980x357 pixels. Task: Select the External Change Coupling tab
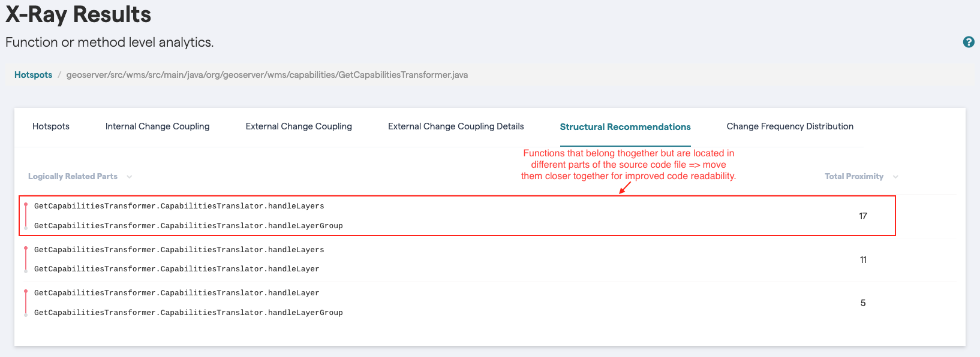coord(299,126)
